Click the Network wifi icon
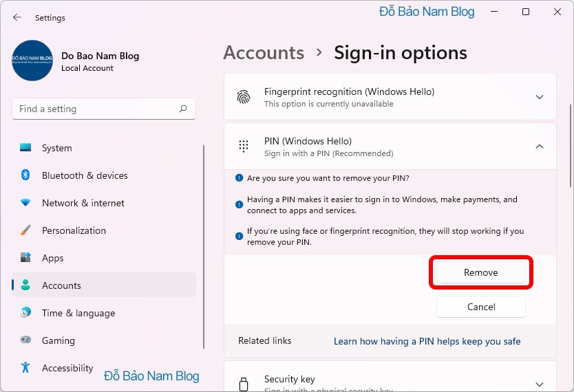574x392 pixels. point(25,202)
